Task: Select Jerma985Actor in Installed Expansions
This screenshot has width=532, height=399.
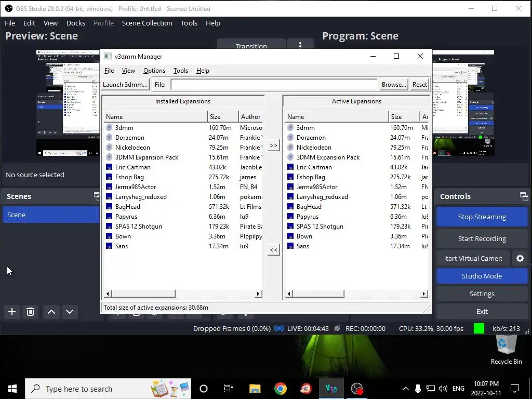Action: (x=136, y=187)
